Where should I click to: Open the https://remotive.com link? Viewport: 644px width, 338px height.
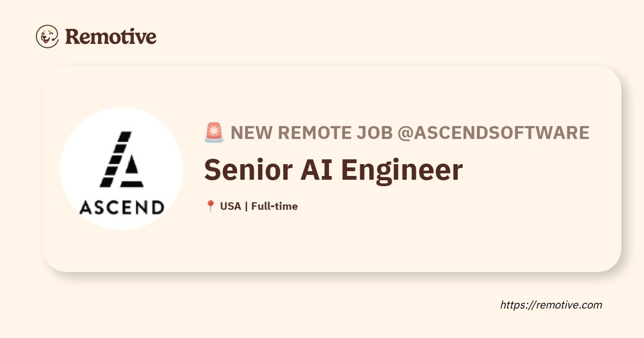point(551,305)
